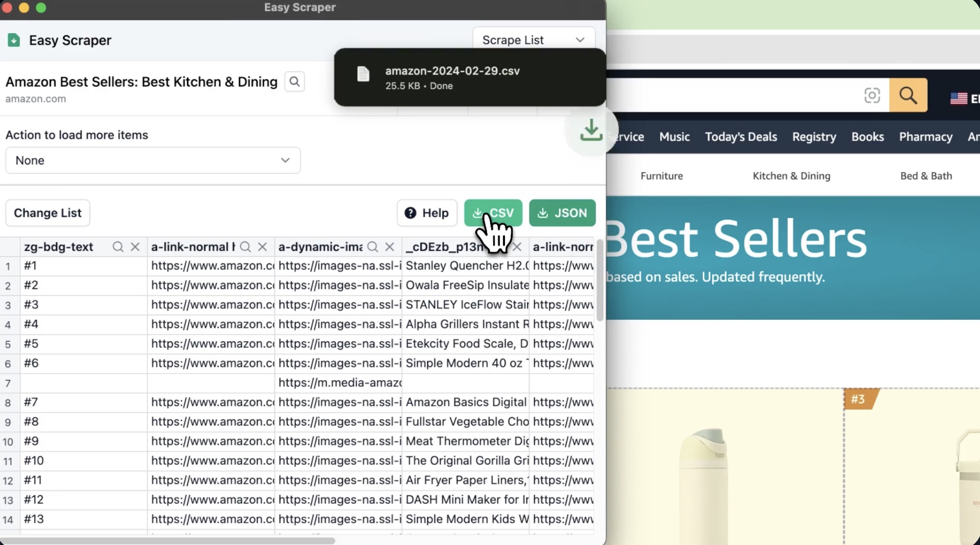
Task: Click the Change List button
Action: pos(48,213)
